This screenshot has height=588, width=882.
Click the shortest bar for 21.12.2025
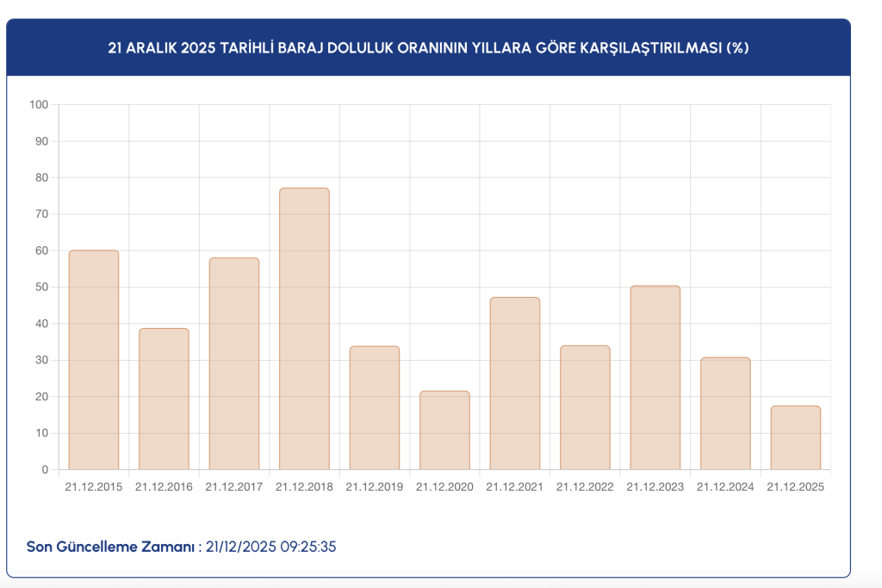pos(795,437)
